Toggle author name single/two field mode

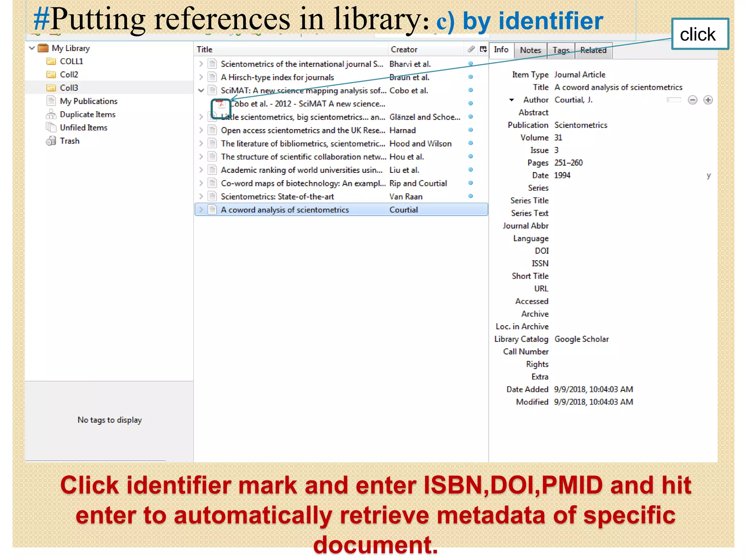point(674,100)
